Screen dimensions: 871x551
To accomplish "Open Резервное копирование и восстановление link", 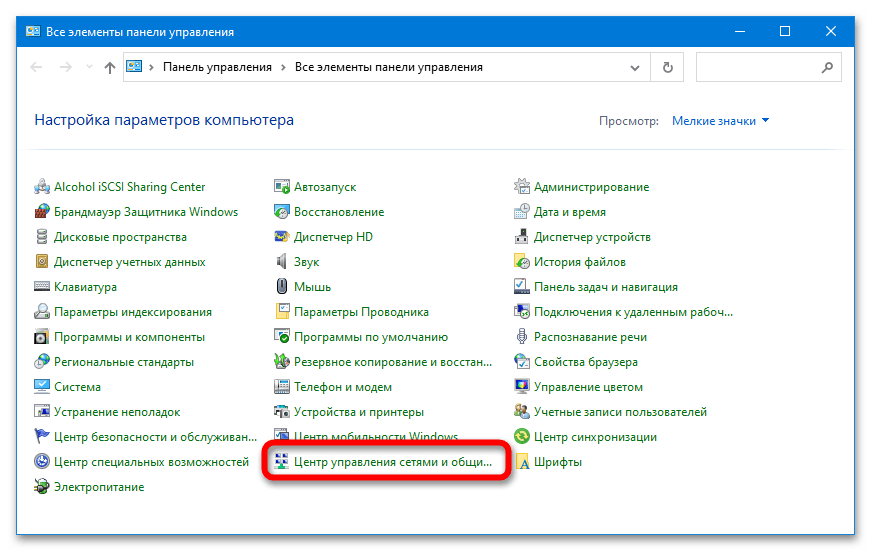I will (393, 362).
